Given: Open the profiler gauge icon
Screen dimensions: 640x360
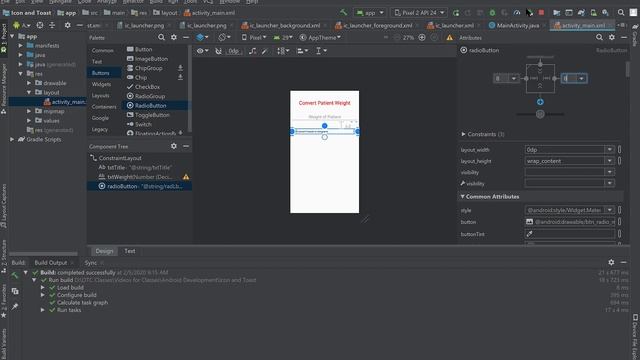Looking at the screenshot, I should point(517,13).
